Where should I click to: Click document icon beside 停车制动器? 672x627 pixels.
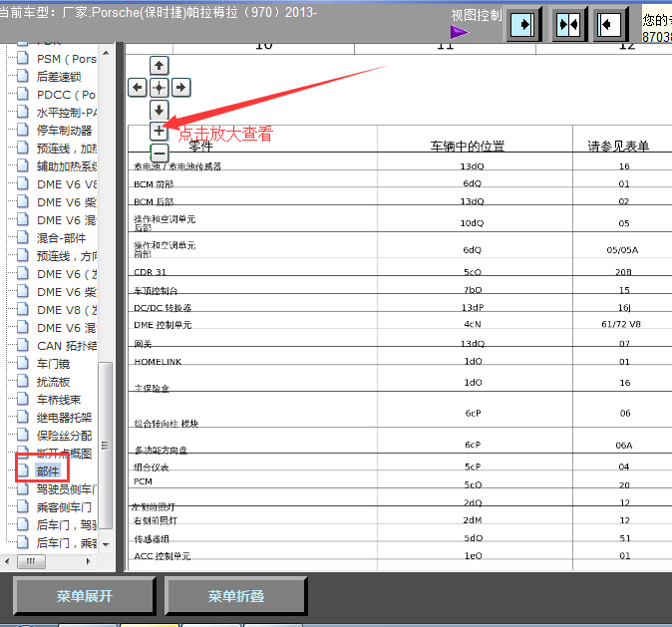(x=23, y=130)
